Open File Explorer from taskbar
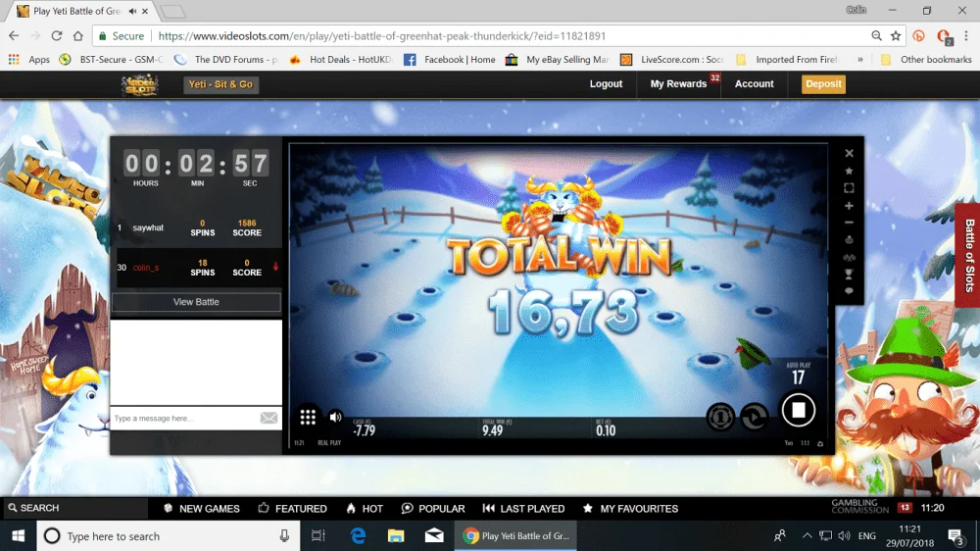 (396, 536)
